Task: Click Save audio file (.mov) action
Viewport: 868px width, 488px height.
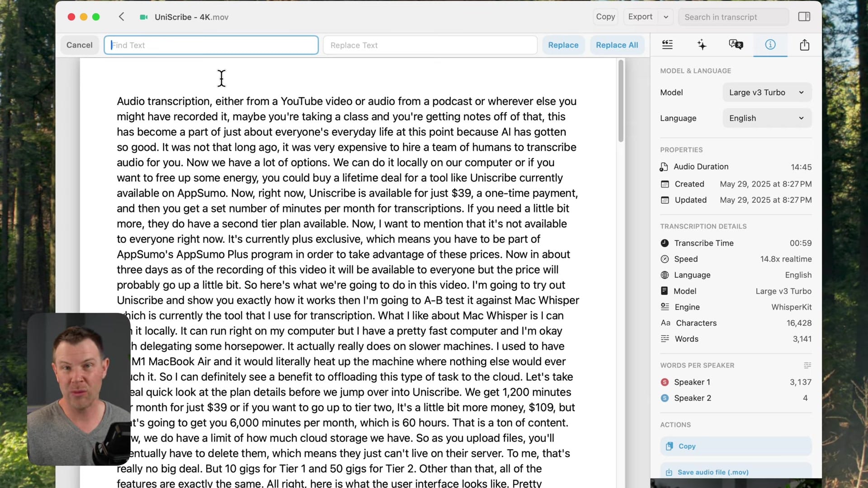Action: [x=736, y=472]
